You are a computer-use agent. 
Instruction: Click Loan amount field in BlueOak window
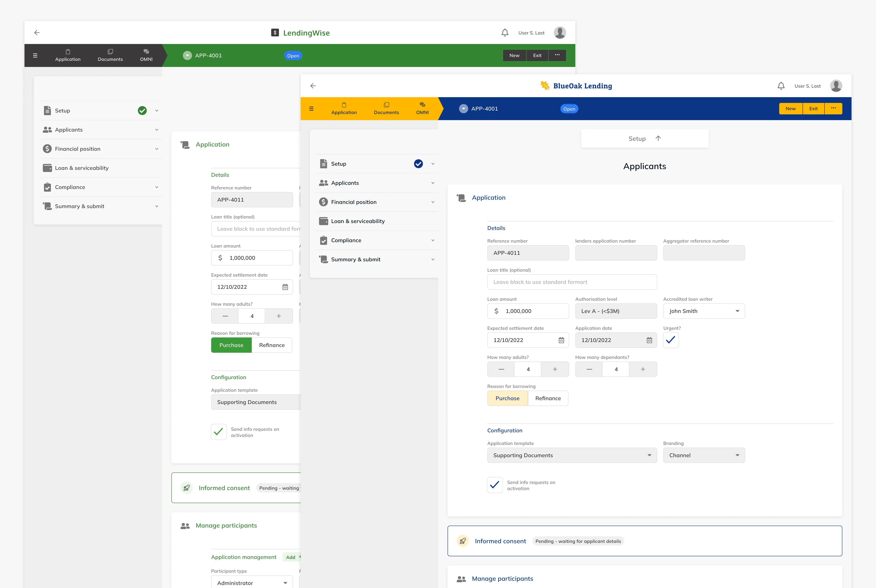pos(528,311)
